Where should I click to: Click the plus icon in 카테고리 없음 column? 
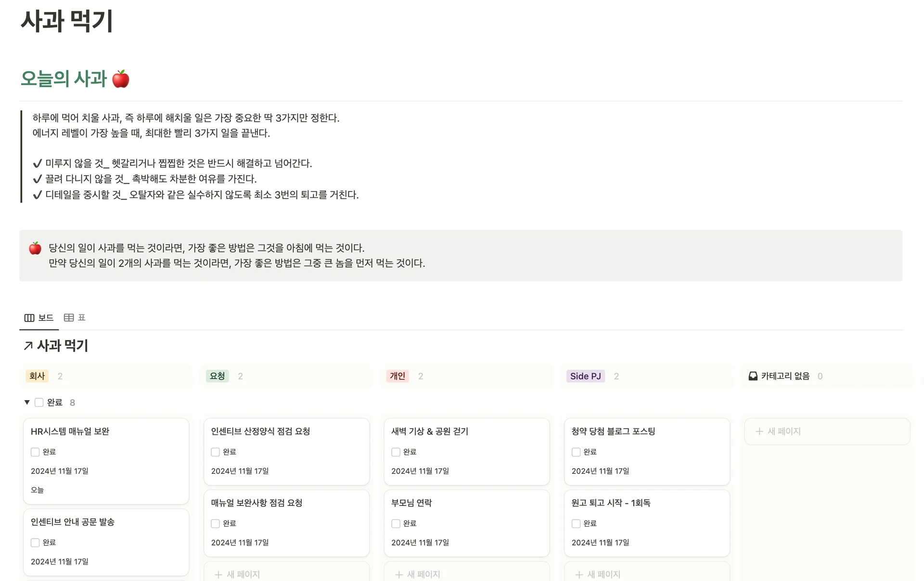point(759,431)
